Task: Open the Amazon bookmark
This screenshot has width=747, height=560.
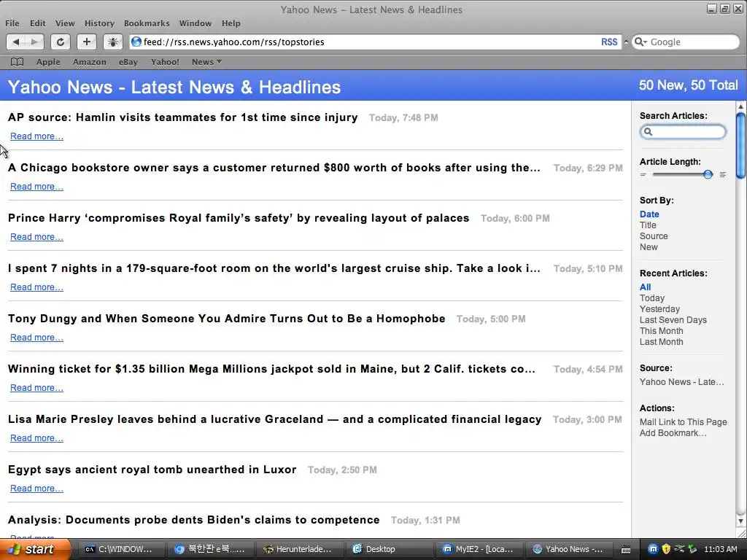Action: point(90,62)
